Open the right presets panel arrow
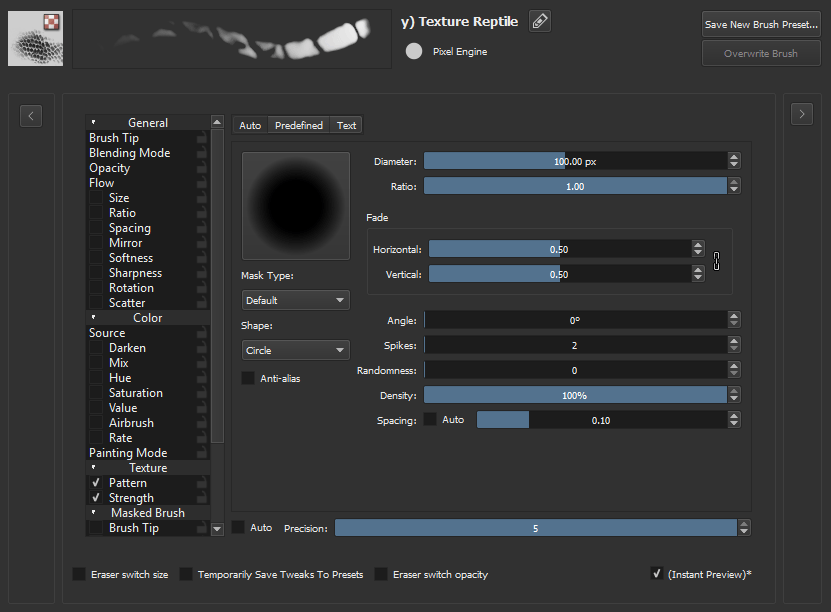This screenshot has height=612, width=831. pyautogui.click(x=801, y=113)
